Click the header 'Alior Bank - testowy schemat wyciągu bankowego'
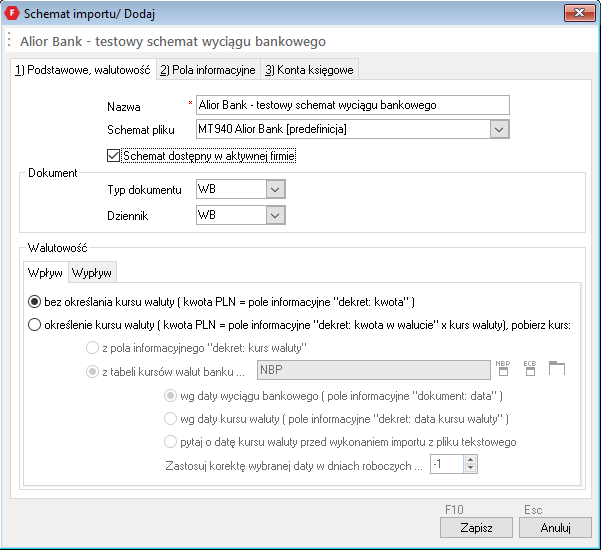601x550 pixels. click(173, 41)
